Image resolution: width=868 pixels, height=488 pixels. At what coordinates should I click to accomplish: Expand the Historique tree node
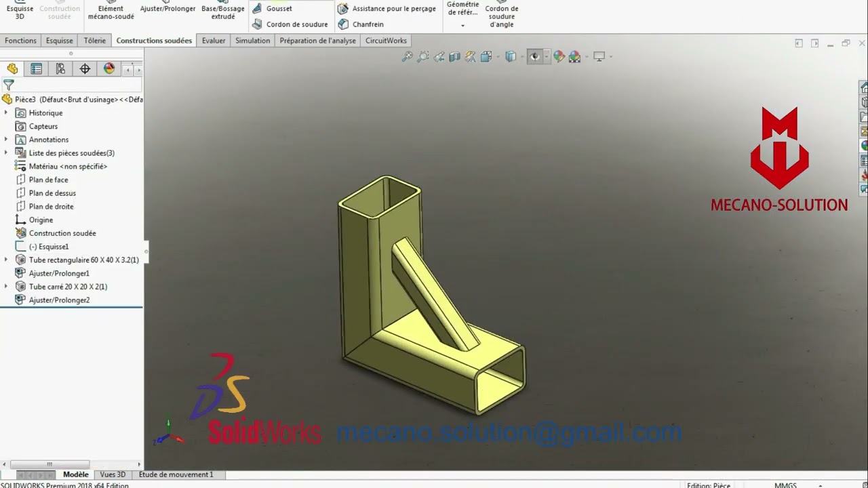[x=6, y=113]
